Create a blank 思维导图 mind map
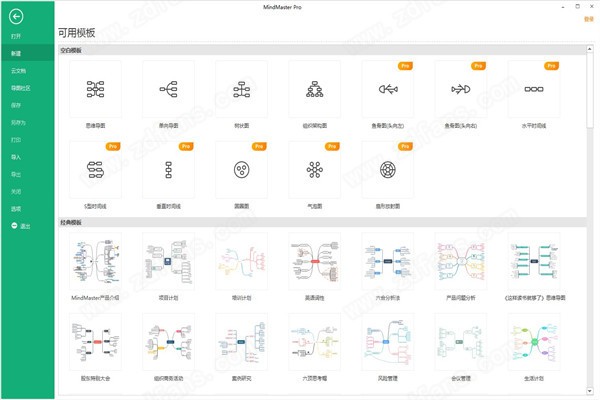 point(95,89)
